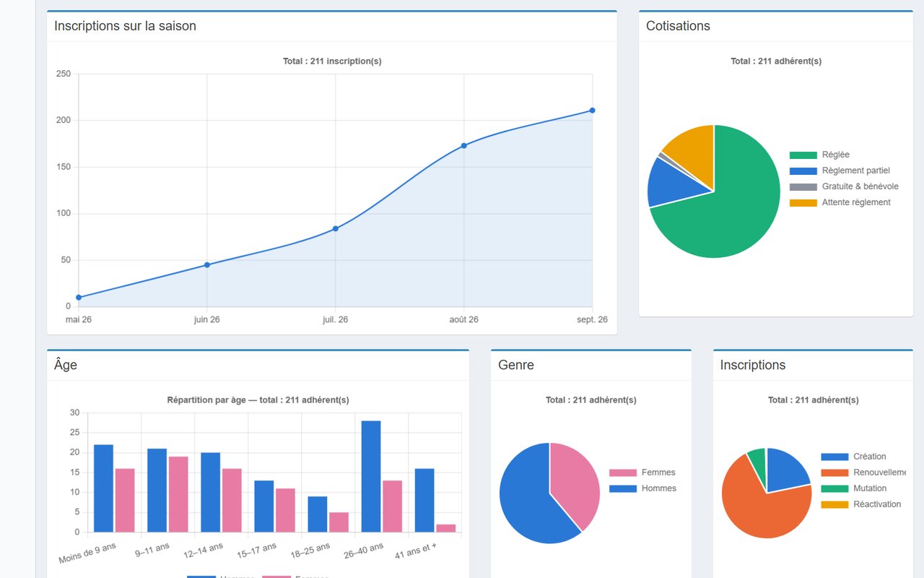Image resolution: width=924 pixels, height=578 pixels.
Task: Select the juil. 26 data point on the line
Action: coord(336,228)
